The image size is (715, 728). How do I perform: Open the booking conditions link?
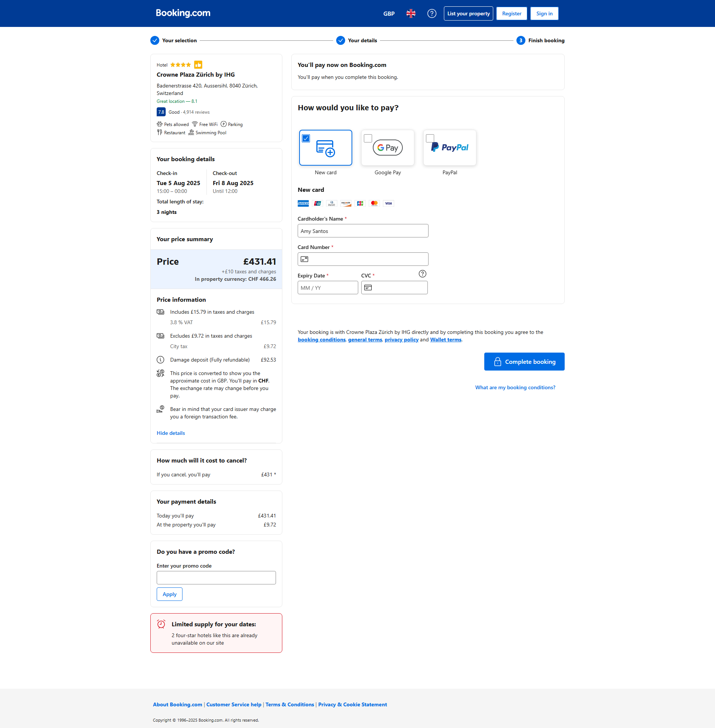(322, 340)
